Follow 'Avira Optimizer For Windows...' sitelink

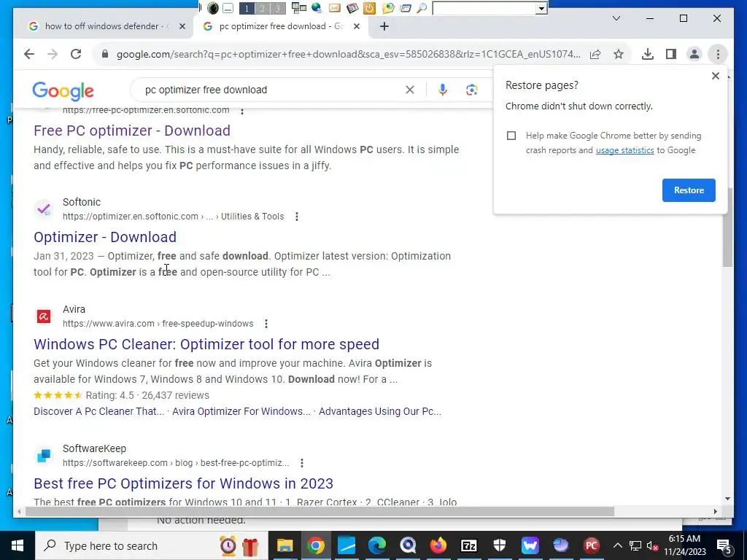241,411
